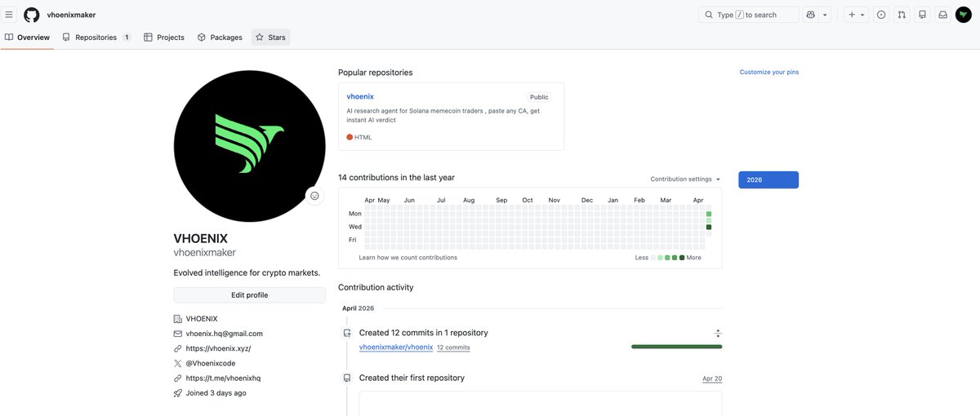980x416 pixels.
Task: Open the Projects tab
Action: (x=164, y=37)
